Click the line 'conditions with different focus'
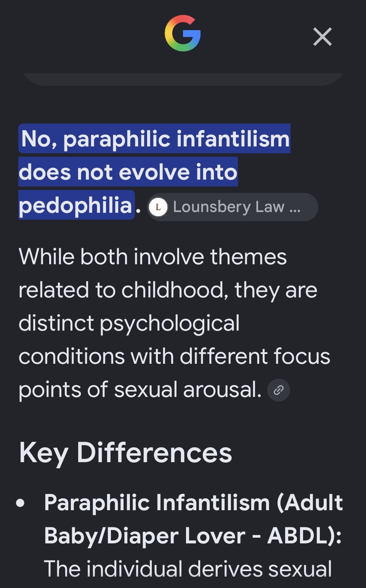 tap(175, 356)
